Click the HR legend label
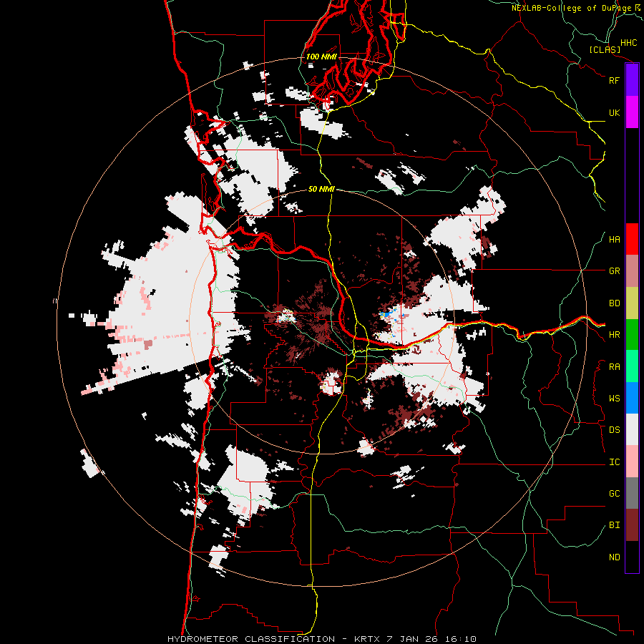Screen dimensions: 644x644 point(614,335)
